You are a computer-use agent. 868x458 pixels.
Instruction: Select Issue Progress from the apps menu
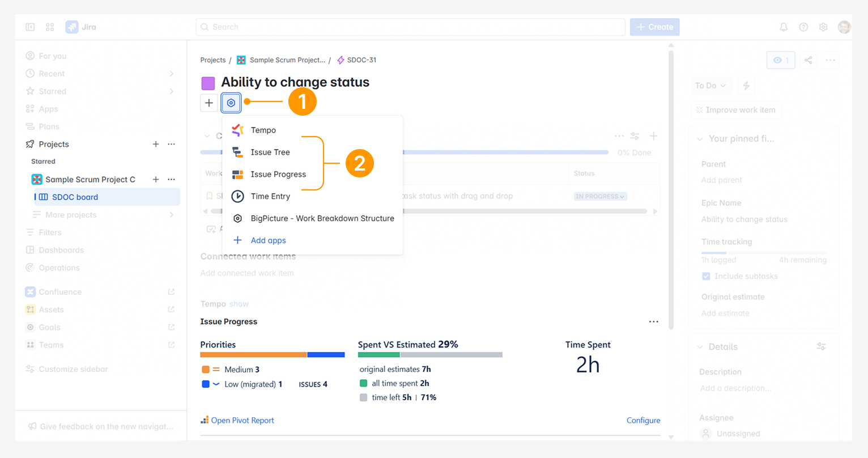313,174
